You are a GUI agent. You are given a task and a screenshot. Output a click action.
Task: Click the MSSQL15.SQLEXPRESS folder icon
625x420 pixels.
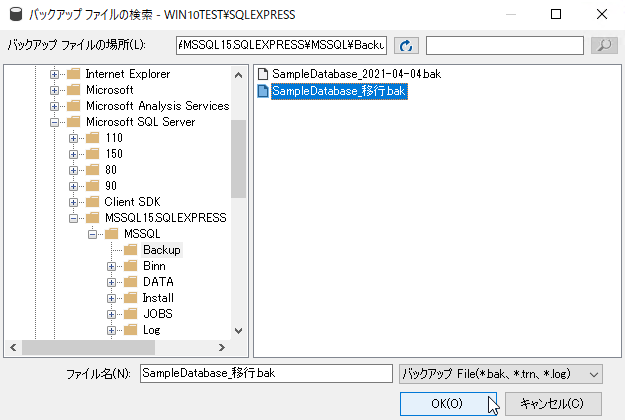92,218
